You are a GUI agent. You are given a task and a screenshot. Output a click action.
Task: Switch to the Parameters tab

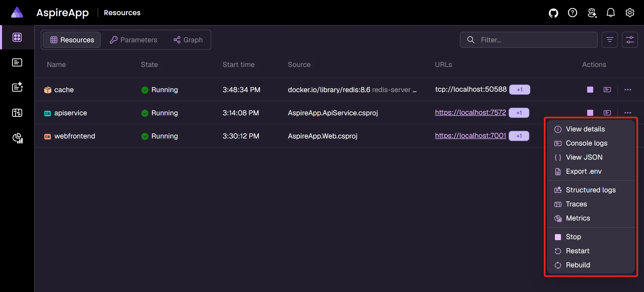[x=133, y=40]
